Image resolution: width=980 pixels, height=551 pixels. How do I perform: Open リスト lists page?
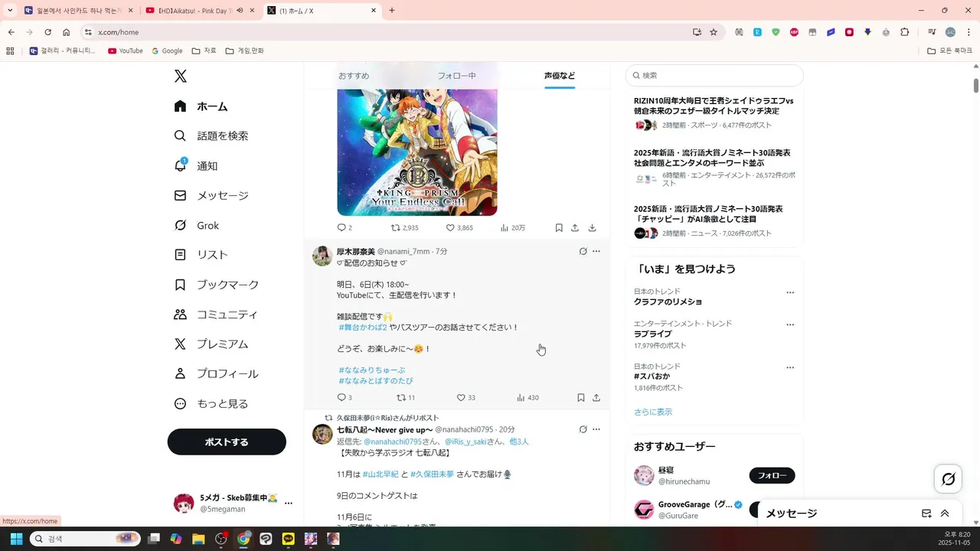click(x=201, y=255)
